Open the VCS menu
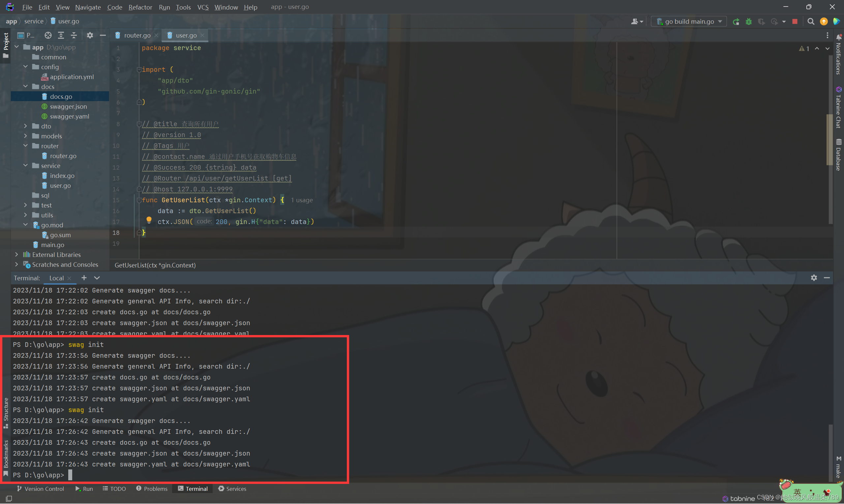The height and width of the screenshot is (504, 844). click(x=203, y=7)
